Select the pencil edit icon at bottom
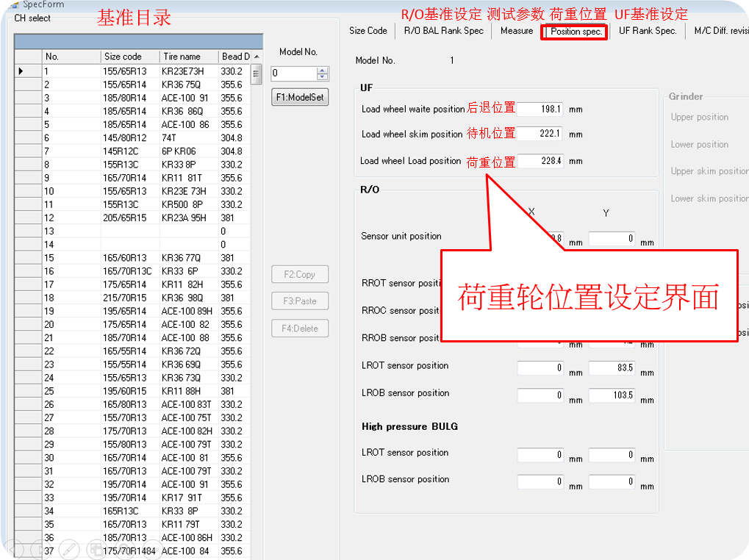 (68, 549)
